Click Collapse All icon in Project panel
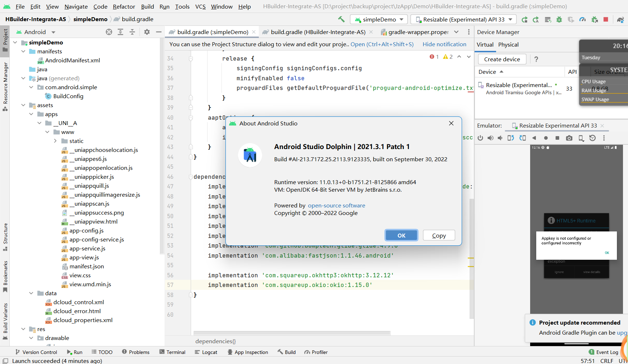 tap(132, 32)
